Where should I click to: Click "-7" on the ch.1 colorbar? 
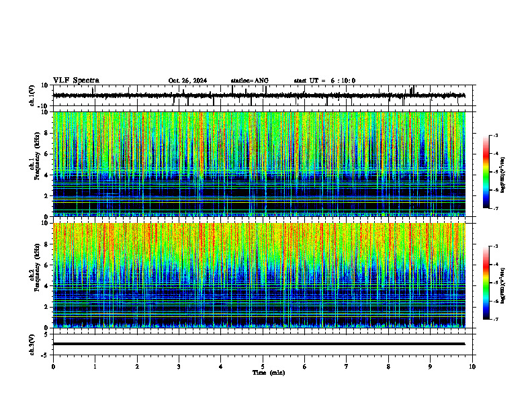tap(496, 208)
